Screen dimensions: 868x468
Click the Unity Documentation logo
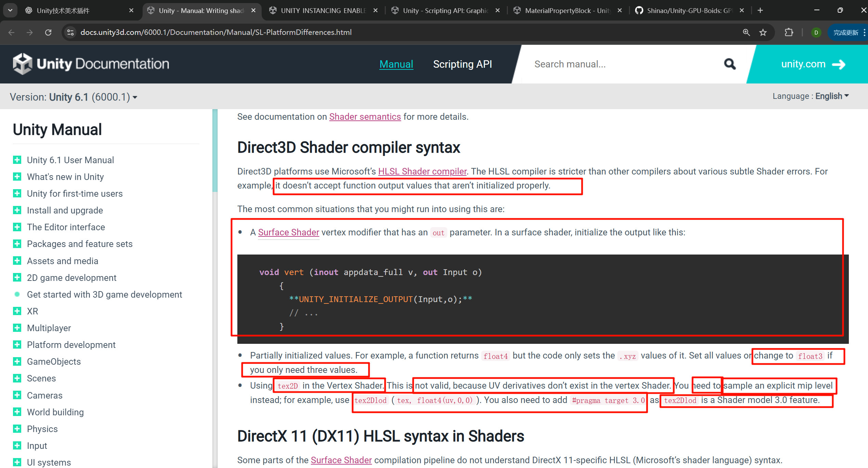coord(91,64)
